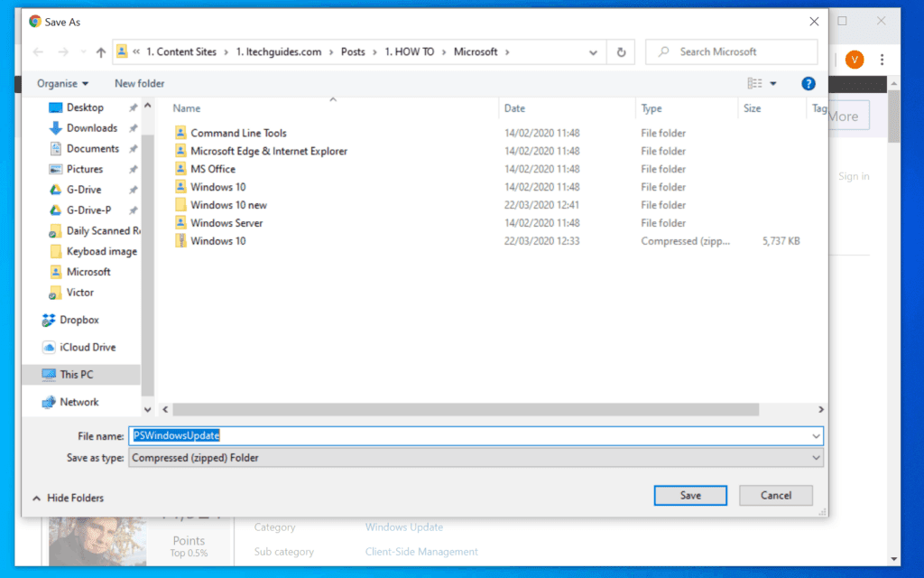
Task: Expand the File name dropdown arrow
Action: coord(816,436)
